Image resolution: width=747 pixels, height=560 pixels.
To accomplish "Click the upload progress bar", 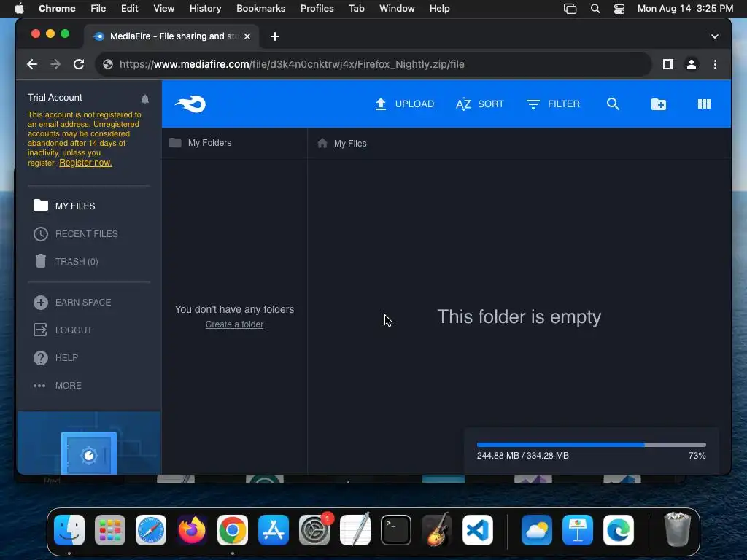I will click(591, 445).
